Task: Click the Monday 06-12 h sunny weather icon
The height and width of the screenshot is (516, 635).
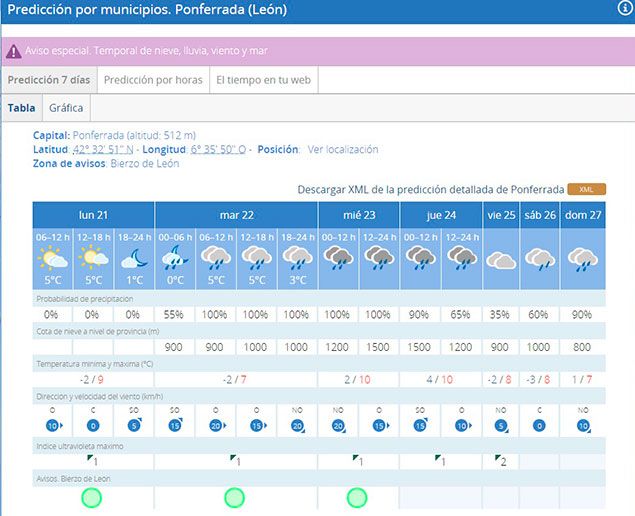Action: 52,259
